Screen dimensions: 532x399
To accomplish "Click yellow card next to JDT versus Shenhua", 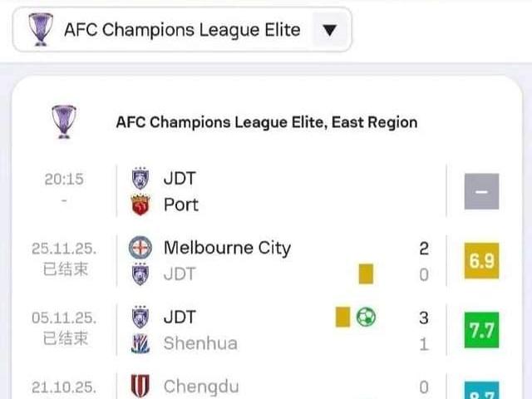I will [x=342, y=317].
